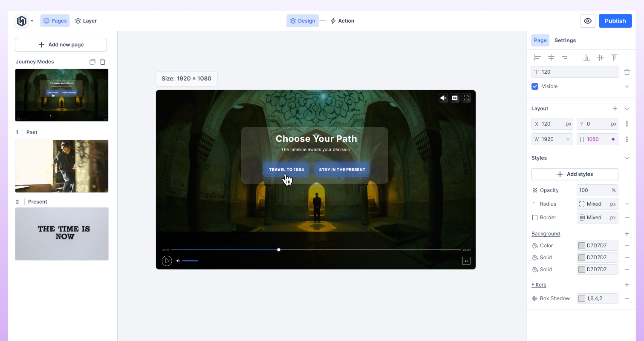Image resolution: width=644 pixels, height=341 pixels.
Task: Open the Background Color D7D7D7 swatch
Action: tap(581, 246)
